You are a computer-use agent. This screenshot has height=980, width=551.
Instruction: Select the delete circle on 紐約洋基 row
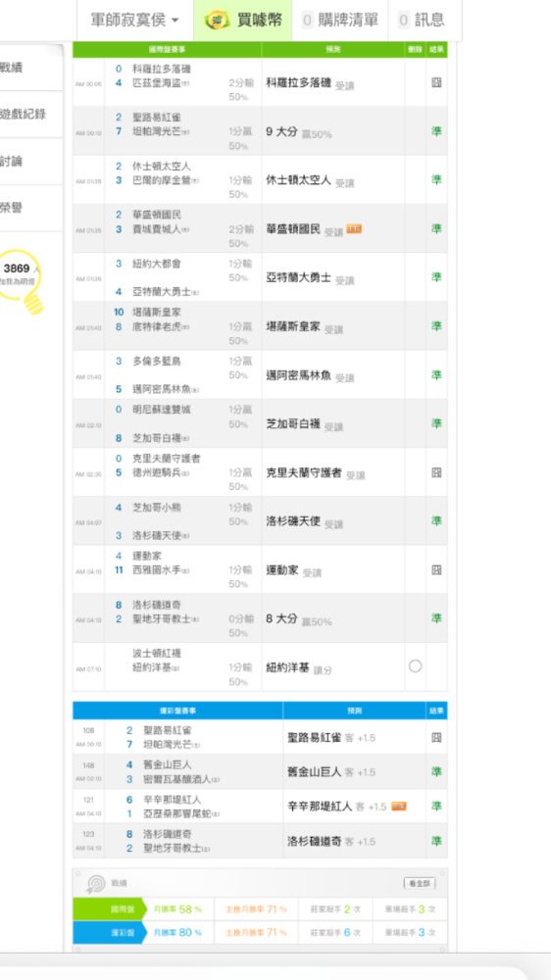[416, 666]
